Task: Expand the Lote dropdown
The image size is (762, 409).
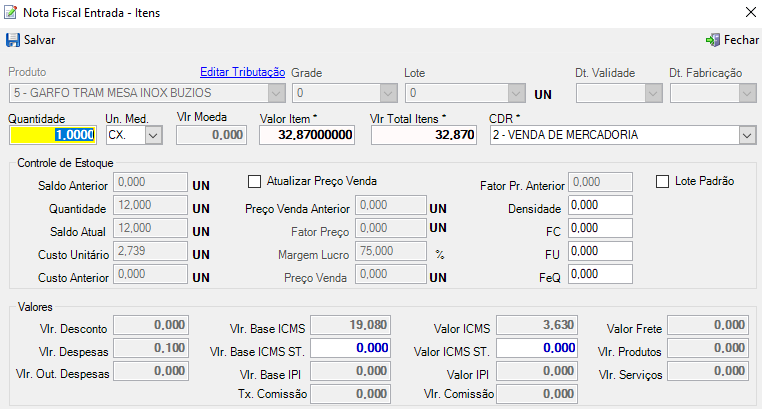Action: [x=515, y=93]
